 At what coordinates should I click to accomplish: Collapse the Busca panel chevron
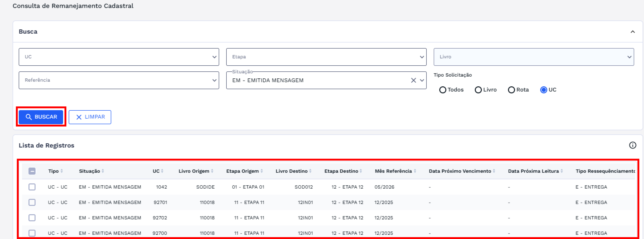pyautogui.click(x=633, y=32)
